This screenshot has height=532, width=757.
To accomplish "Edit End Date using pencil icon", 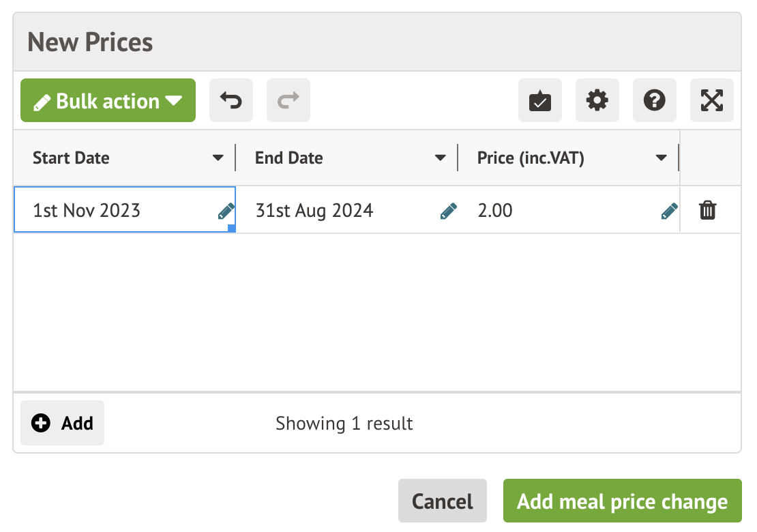I will (448, 211).
